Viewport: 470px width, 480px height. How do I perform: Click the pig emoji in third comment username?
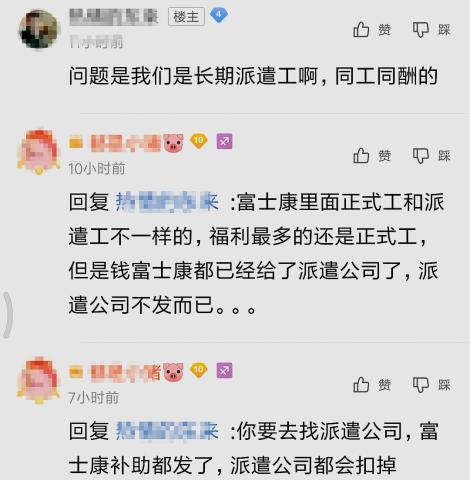pos(173,371)
